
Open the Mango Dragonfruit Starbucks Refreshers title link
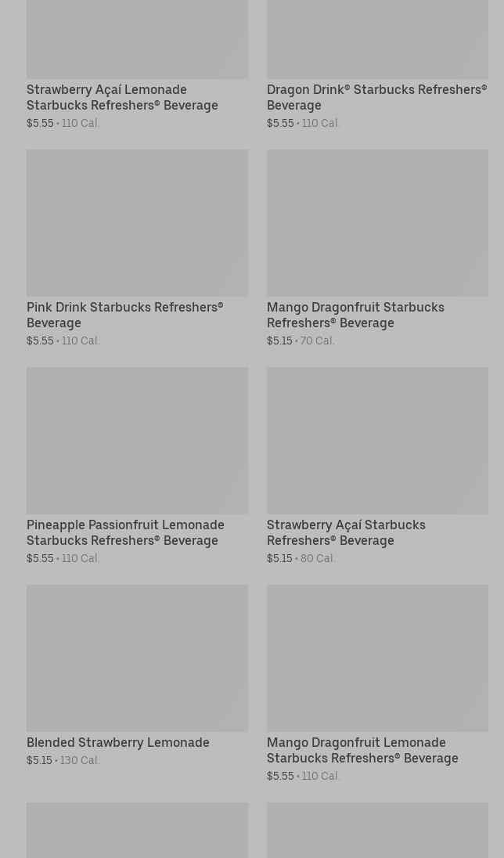[355, 315]
